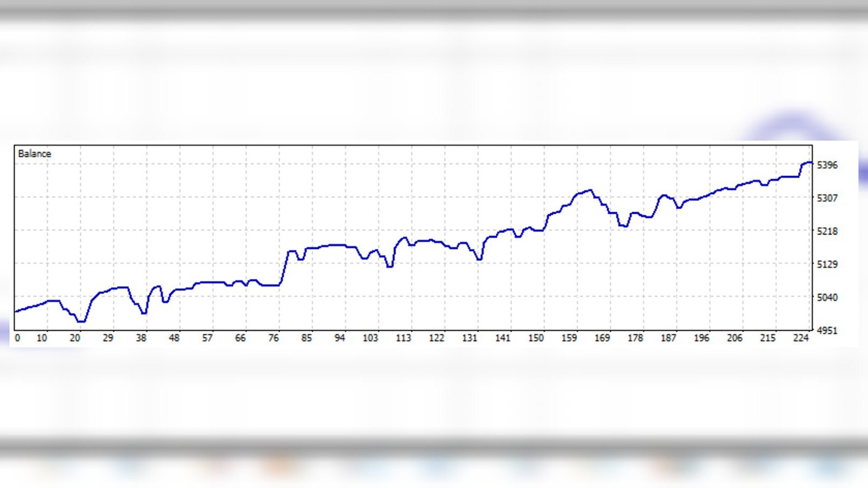
Task: Click the 187 label on trade axis
Action: (668, 338)
